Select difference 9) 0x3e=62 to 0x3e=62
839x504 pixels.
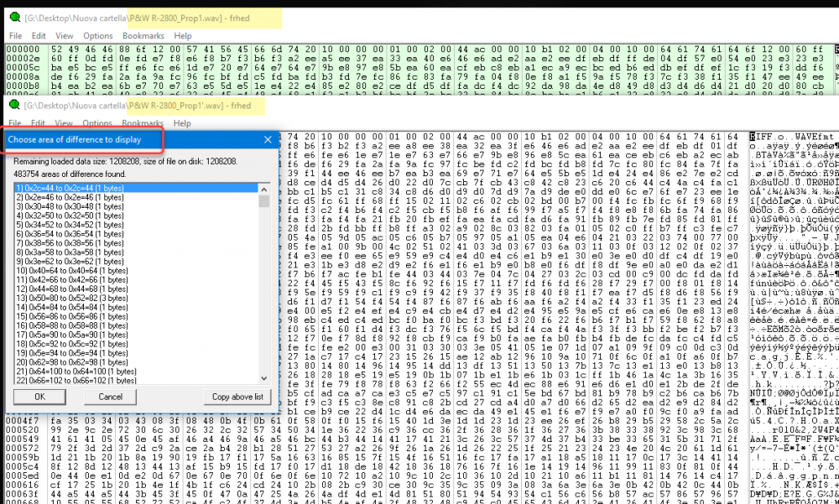[x=137, y=262]
